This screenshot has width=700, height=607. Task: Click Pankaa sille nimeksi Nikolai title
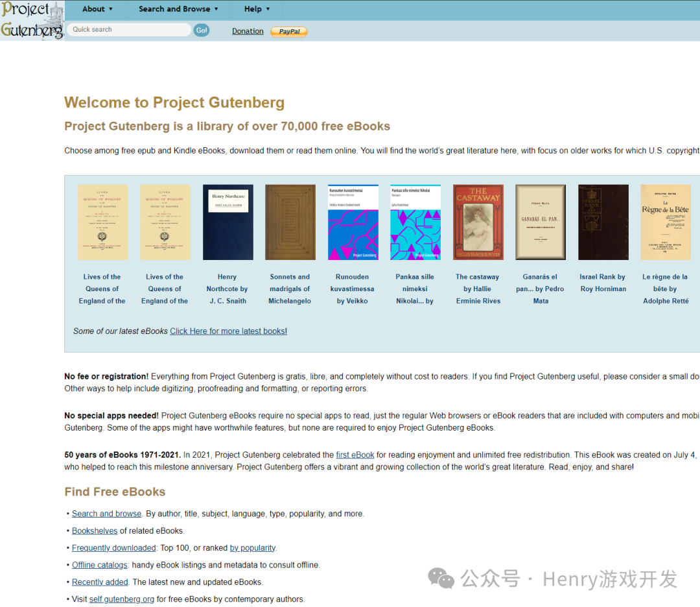pos(415,289)
